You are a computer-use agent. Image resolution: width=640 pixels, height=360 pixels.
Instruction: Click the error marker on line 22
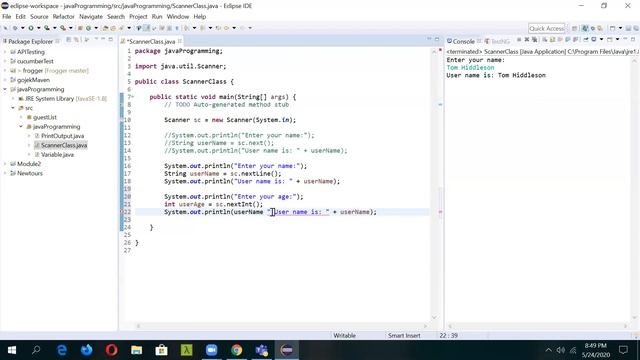coord(122,212)
